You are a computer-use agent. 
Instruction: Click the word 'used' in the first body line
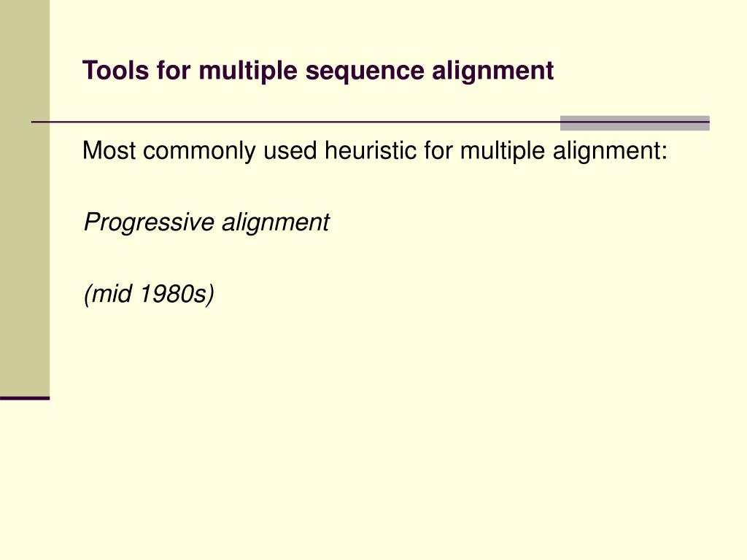(x=290, y=150)
